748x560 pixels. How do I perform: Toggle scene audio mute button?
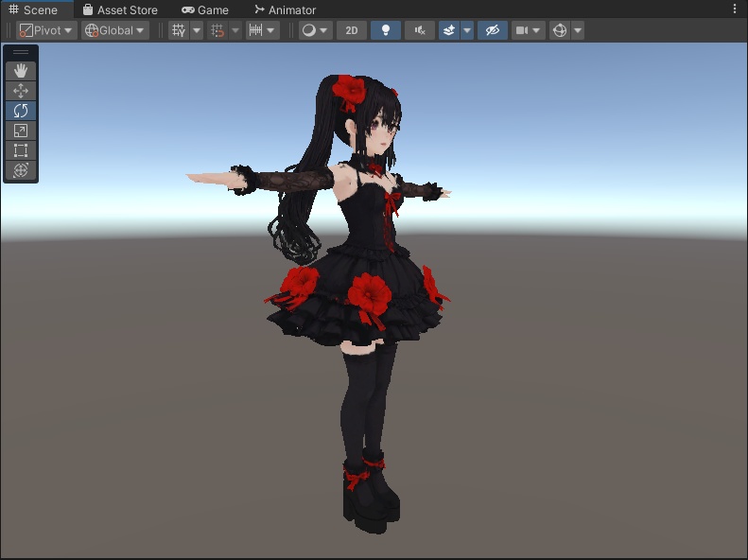tap(420, 30)
